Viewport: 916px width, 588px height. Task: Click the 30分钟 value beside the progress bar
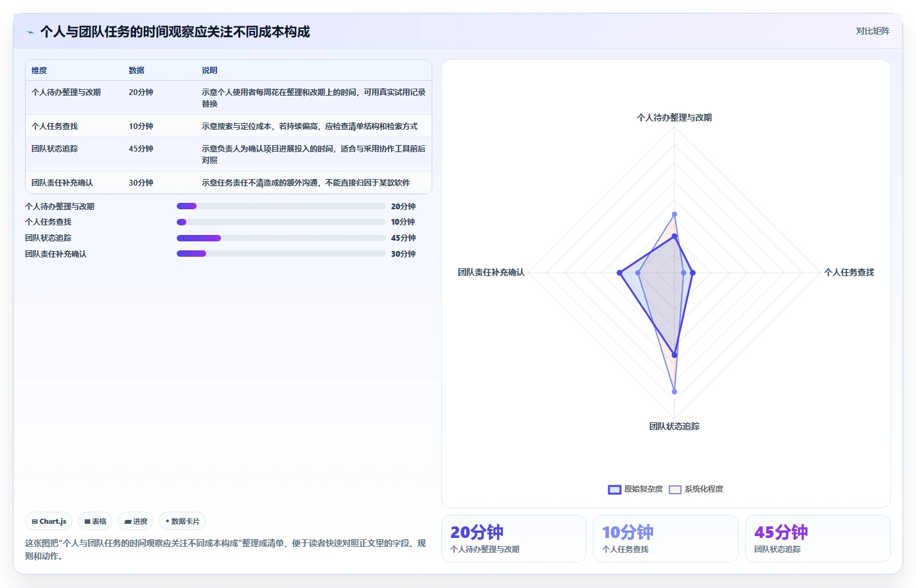[x=403, y=254]
